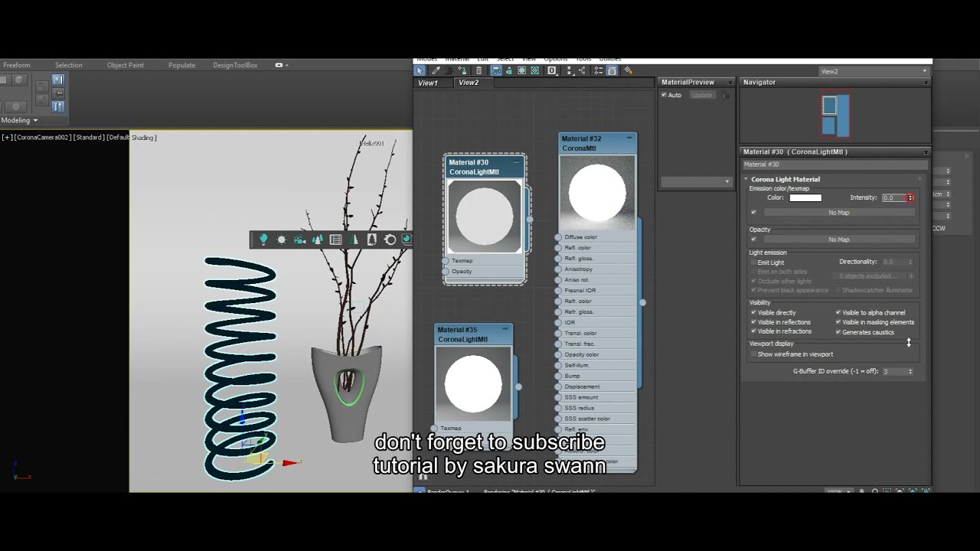Toggle emission color texmap enable checkbox

pyautogui.click(x=753, y=213)
